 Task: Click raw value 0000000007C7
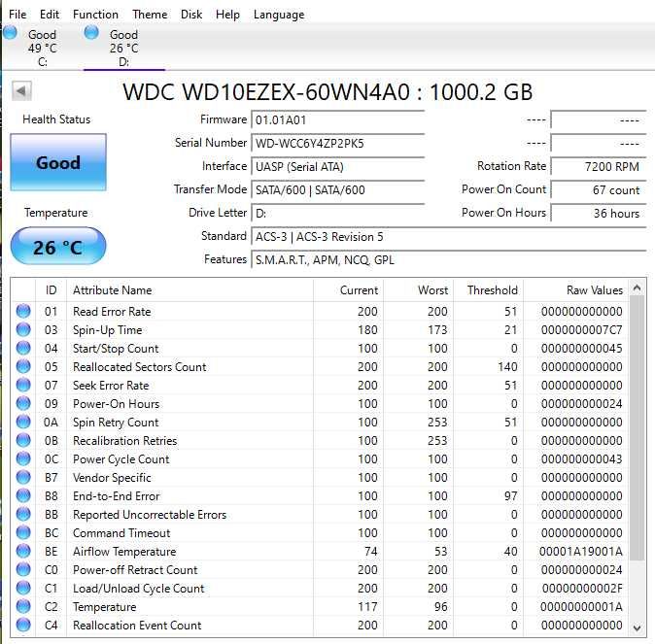point(581,330)
